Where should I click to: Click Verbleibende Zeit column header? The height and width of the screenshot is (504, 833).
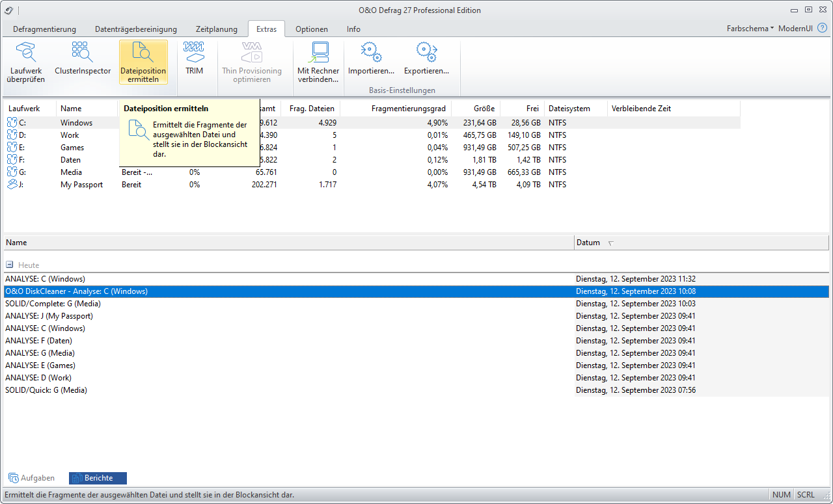pyautogui.click(x=674, y=109)
